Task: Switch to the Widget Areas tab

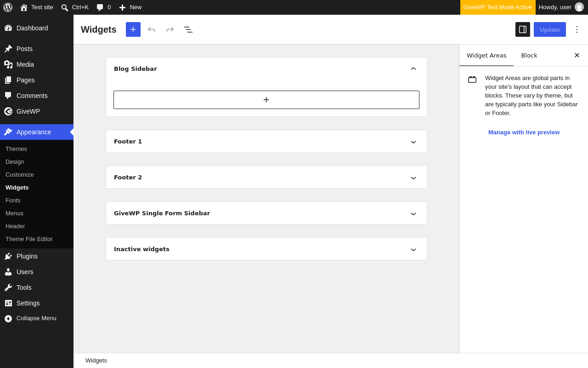Action: 486,55
